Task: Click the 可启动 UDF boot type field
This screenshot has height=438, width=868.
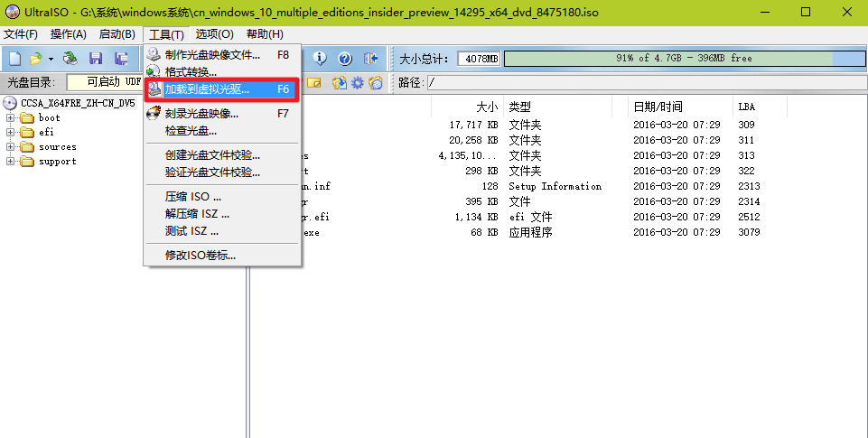Action: [x=104, y=82]
